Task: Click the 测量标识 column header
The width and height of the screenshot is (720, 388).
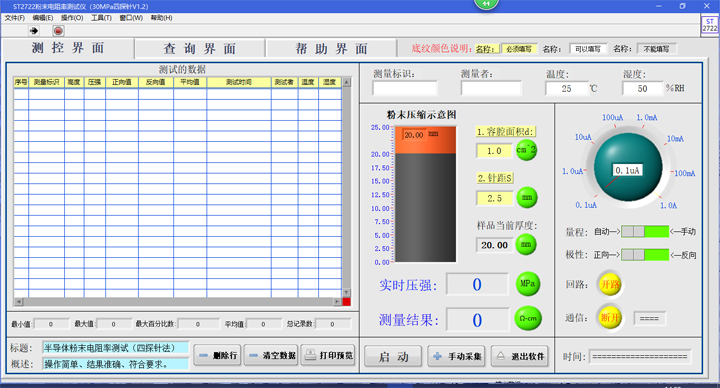Action: [46, 82]
